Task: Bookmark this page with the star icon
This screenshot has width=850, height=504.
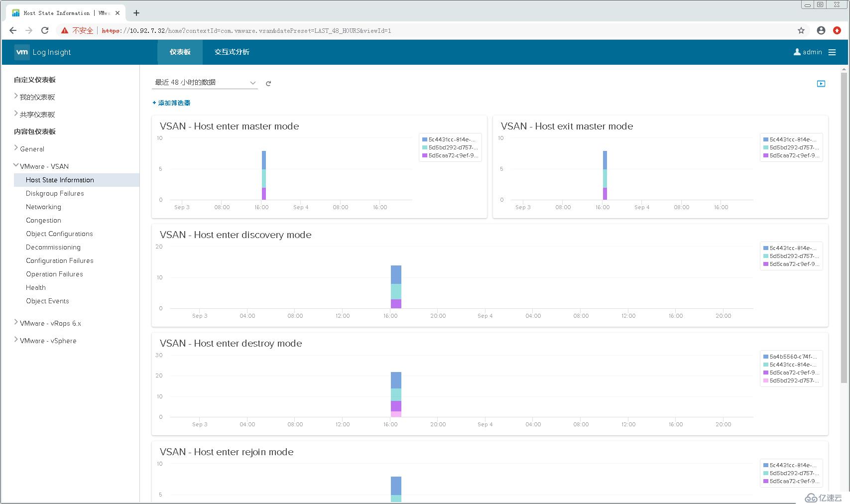Action: point(801,30)
